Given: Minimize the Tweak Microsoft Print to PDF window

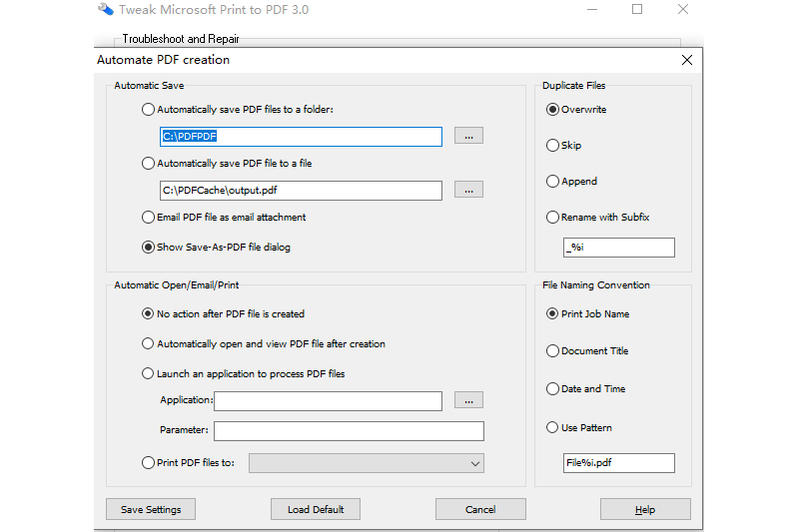Looking at the screenshot, I should click(x=591, y=9).
